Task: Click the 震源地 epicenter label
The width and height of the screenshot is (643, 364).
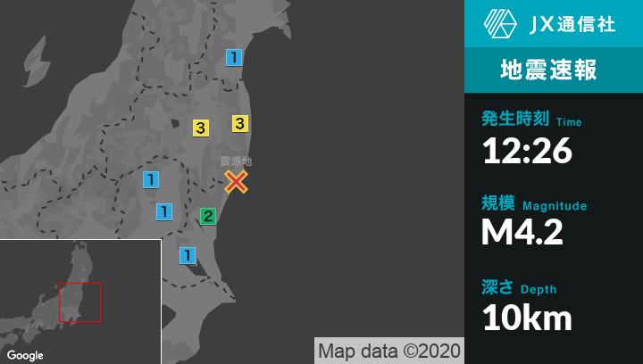Action: point(237,161)
